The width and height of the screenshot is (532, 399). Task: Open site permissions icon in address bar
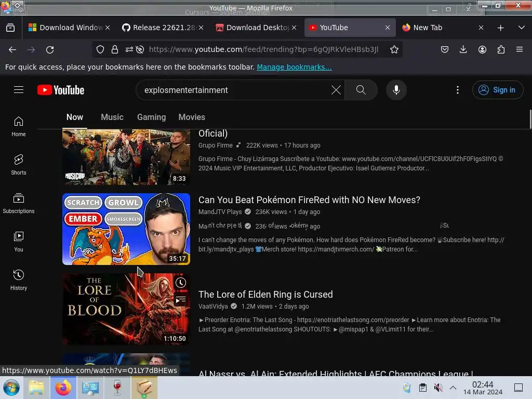129,49
